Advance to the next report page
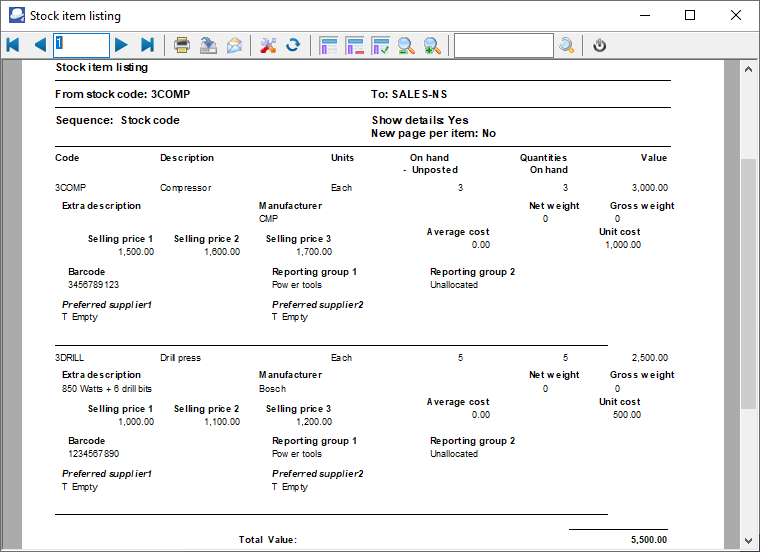 (x=121, y=45)
